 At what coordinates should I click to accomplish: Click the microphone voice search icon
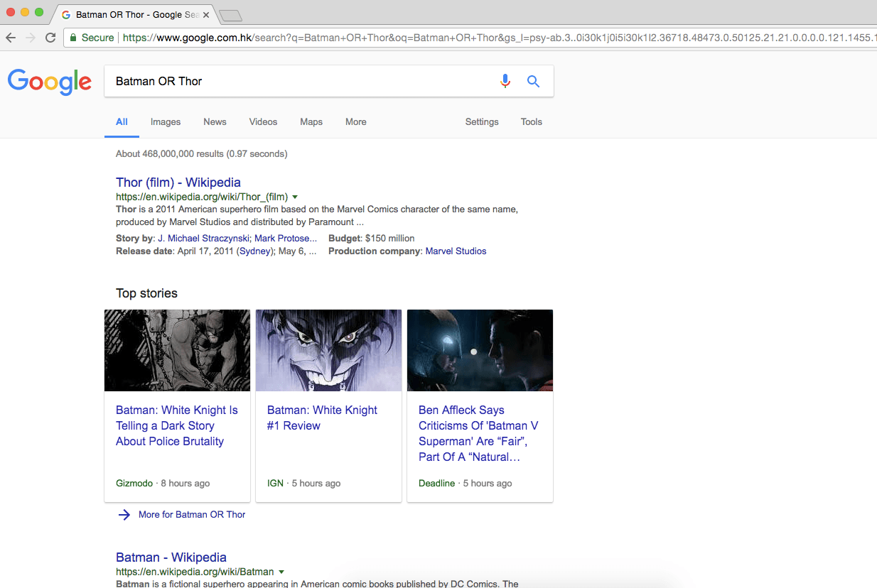pyautogui.click(x=505, y=81)
